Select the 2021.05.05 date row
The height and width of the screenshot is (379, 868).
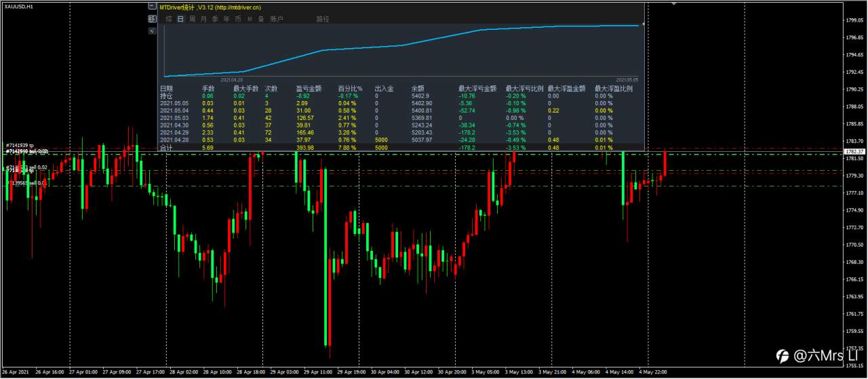coord(173,103)
